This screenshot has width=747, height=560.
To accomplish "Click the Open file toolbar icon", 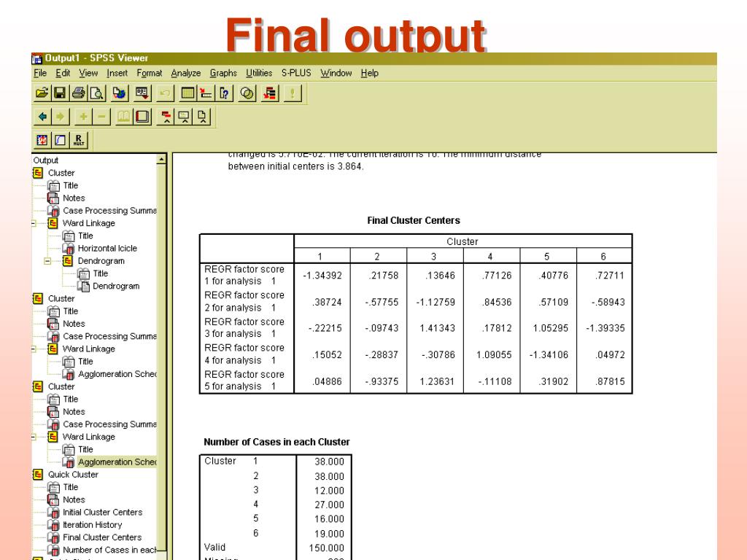I will (x=42, y=93).
